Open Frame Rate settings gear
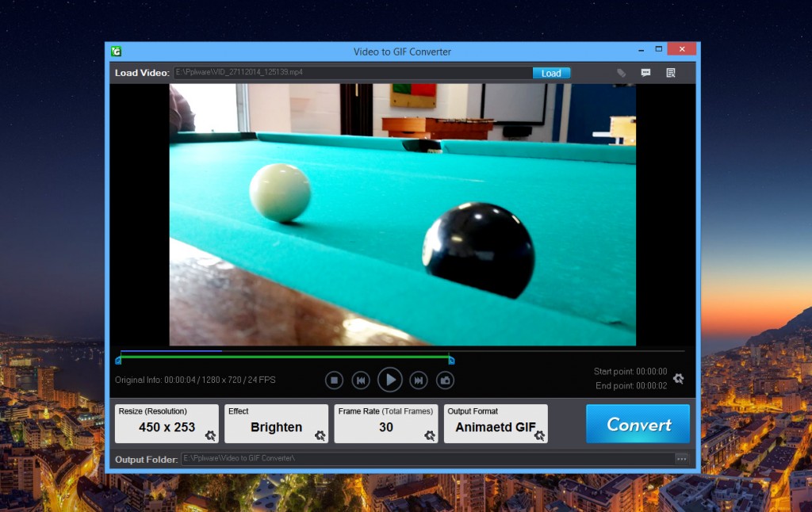Screen dimensions: 812x512 (x=430, y=435)
